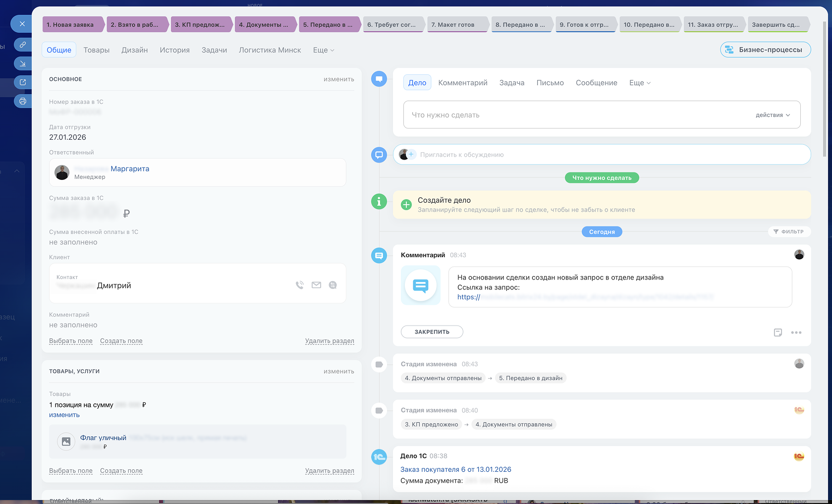This screenshot has height=504, width=832.
Task: Click the plus icon in invite field
Action: coord(411,155)
